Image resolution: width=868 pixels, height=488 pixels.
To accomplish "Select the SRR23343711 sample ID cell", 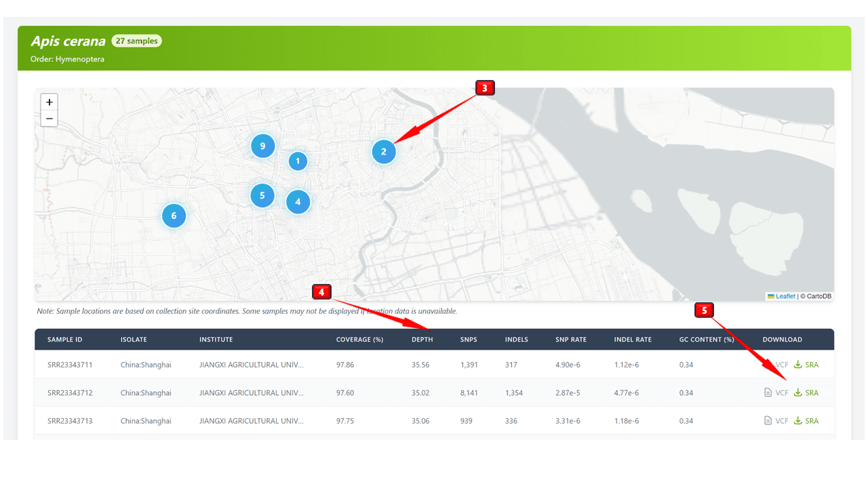I will tap(70, 365).
